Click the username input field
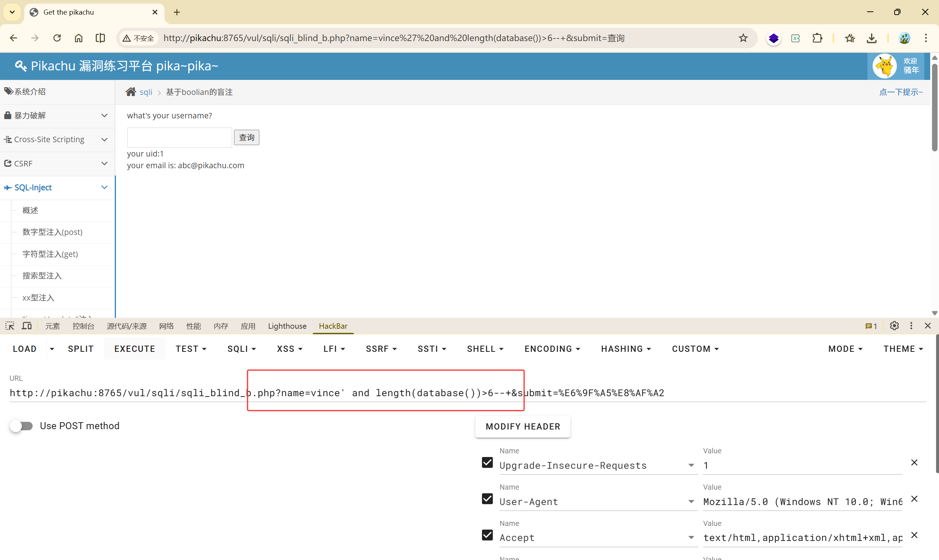The width and height of the screenshot is (939, 560). tap(179, 138)
